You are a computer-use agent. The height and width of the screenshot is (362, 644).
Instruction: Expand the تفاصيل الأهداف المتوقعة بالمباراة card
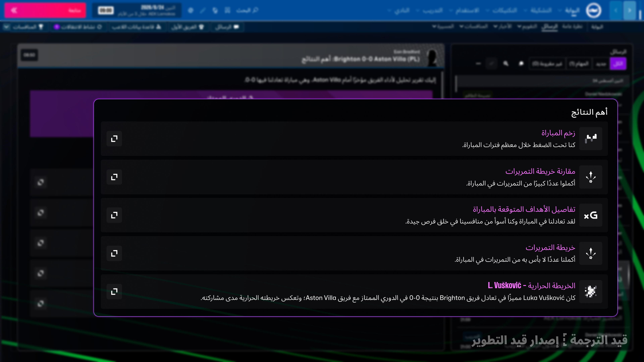coord(114,215)
